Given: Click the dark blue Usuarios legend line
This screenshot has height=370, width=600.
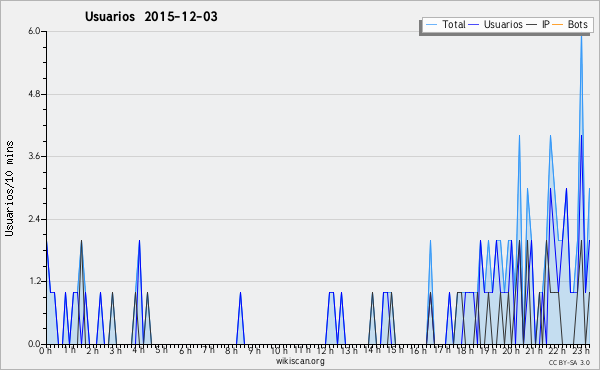Looking at the screenshot, I should [474, 25].
